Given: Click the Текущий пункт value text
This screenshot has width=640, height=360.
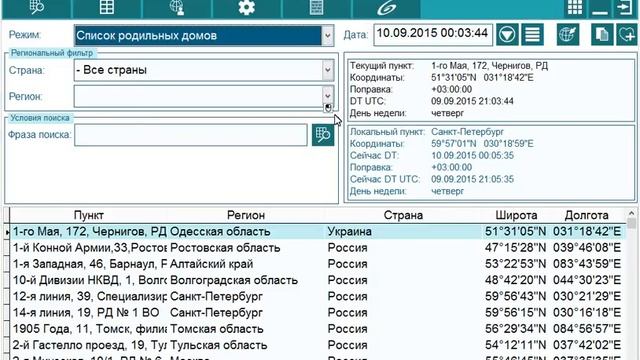Looking at the screenshot, I should click(489, 66).
